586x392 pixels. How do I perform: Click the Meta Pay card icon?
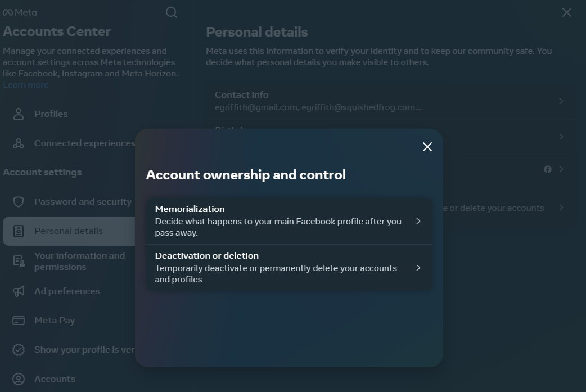click(19, 320)
